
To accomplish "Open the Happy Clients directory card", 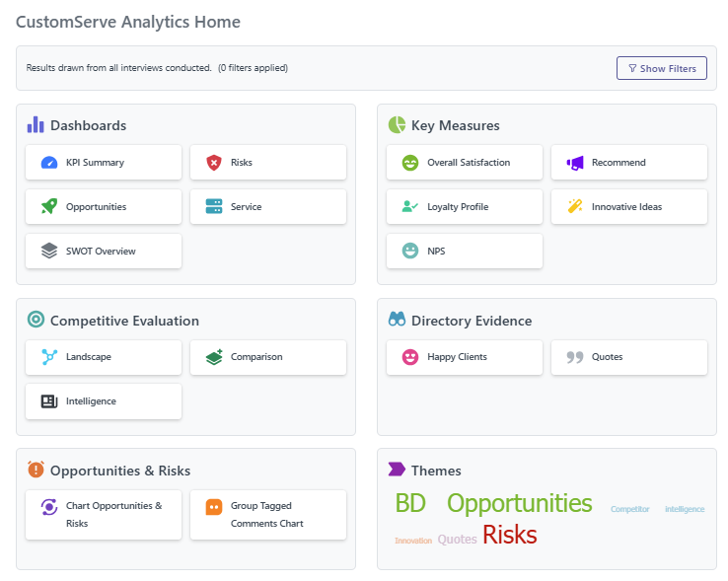I will point(465,357).
